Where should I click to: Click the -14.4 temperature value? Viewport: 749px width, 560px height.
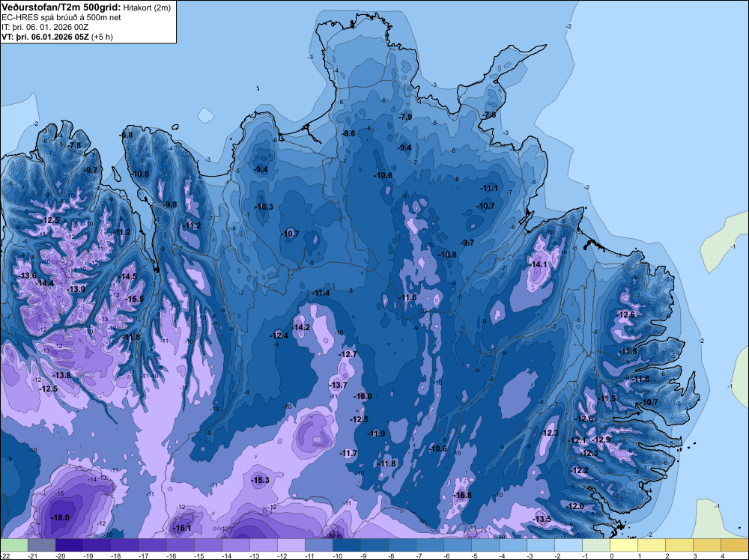[x=45, y=283]
